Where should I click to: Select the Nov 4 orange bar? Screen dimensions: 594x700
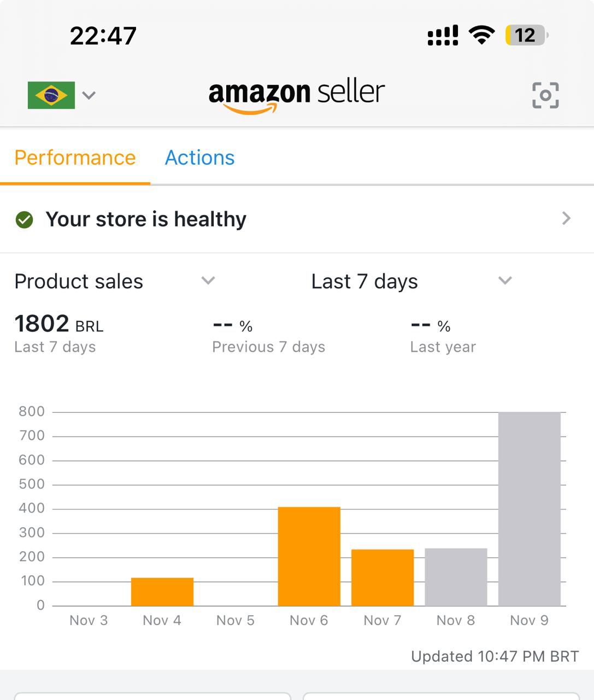(162, 592)
